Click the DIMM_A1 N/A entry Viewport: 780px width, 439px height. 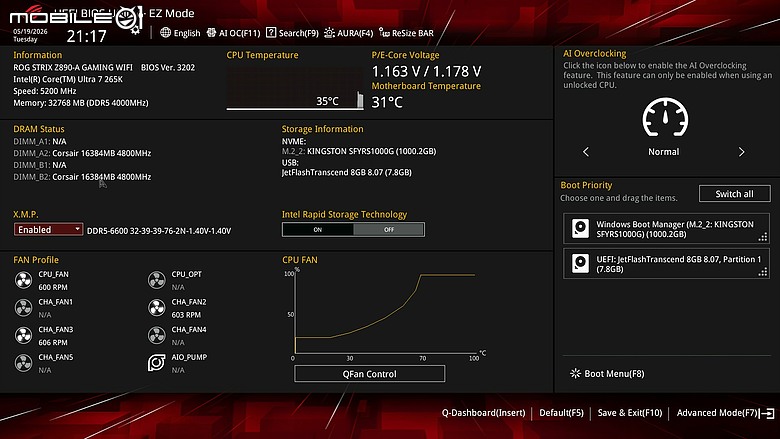pos(40,141)
